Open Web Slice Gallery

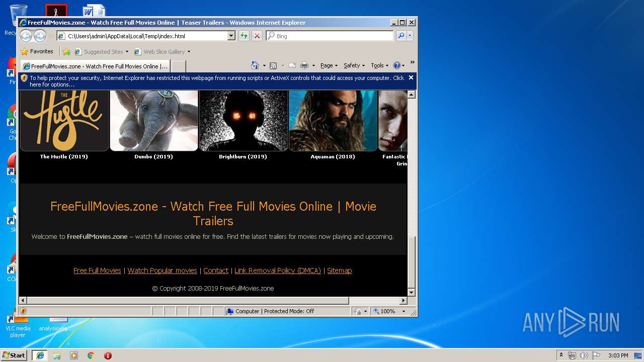pyautogui.click(x=162, y=51)
